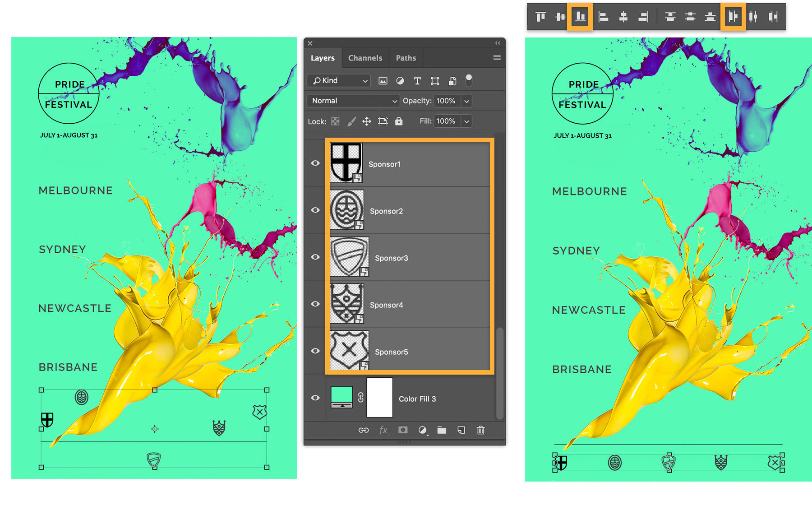Create a new adjustment layer
812x524 pixels.
[422, 430]
